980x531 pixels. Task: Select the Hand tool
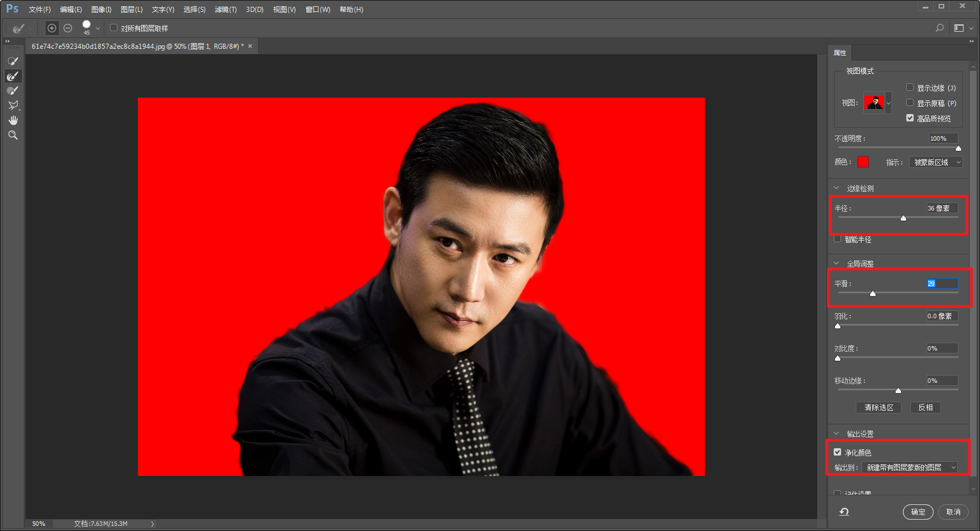point(13,120)
